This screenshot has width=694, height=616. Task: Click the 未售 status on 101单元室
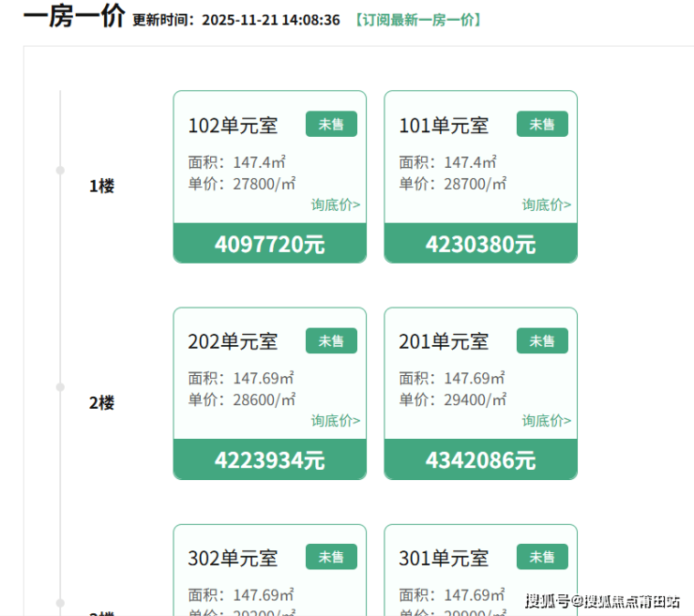542,125
